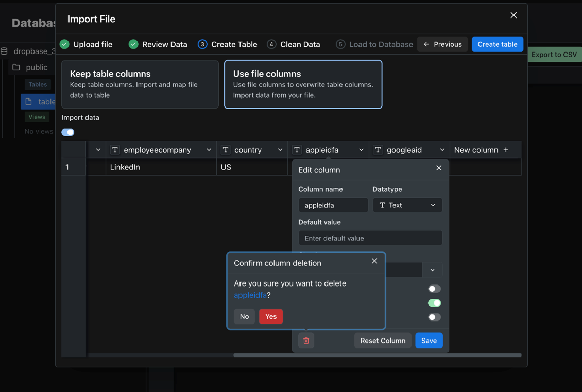Open the googleaid column dropdown arrow

pos(442,150)
